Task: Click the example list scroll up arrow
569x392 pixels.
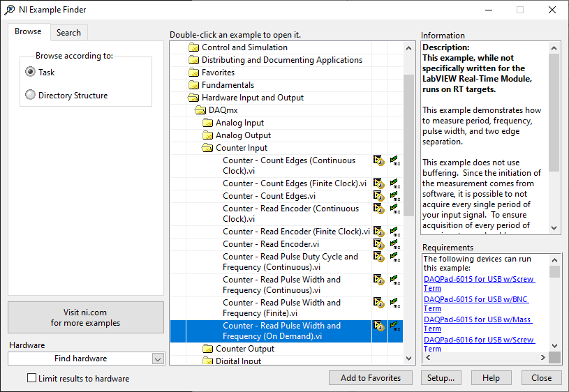Action: click(x=408, y=48)
